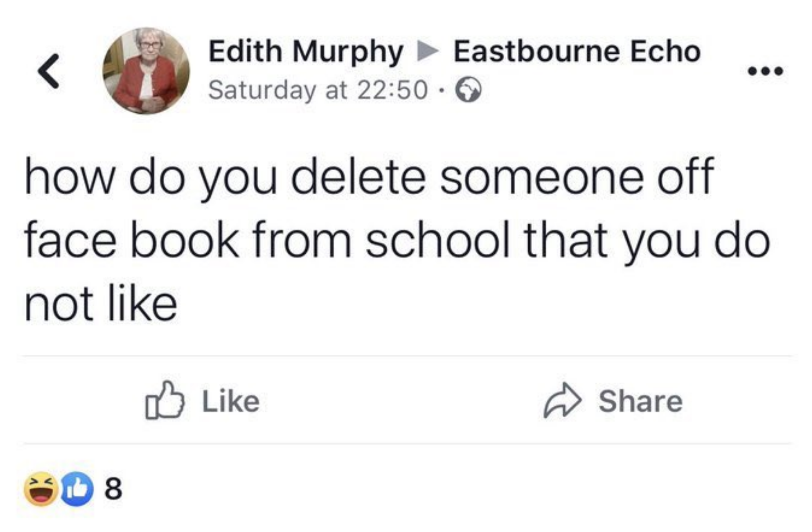Viewport: 812px width, 532px height.
Task: Click the surname 'Murphy' in the header
Action: pyautogui.click(x=347, y=51)
